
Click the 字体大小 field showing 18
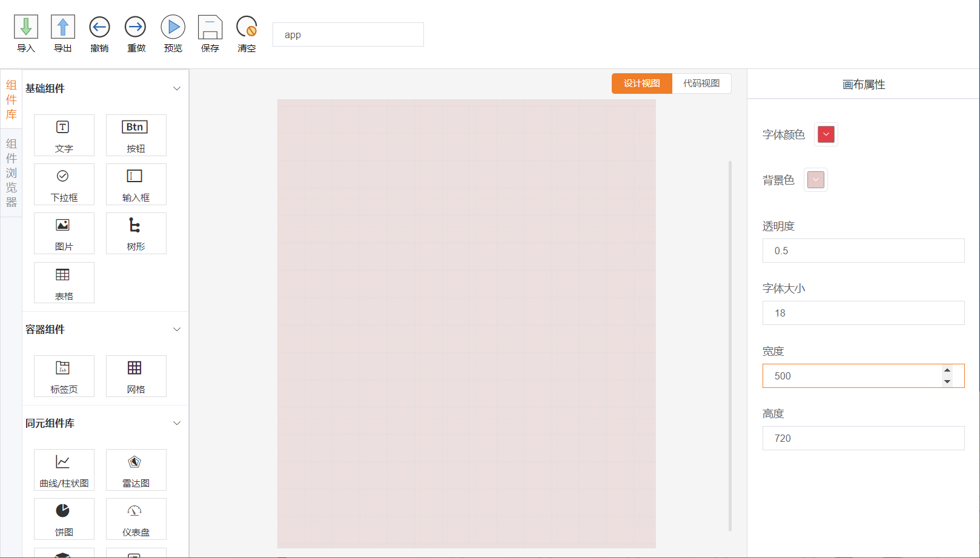[x=863, y=313]
